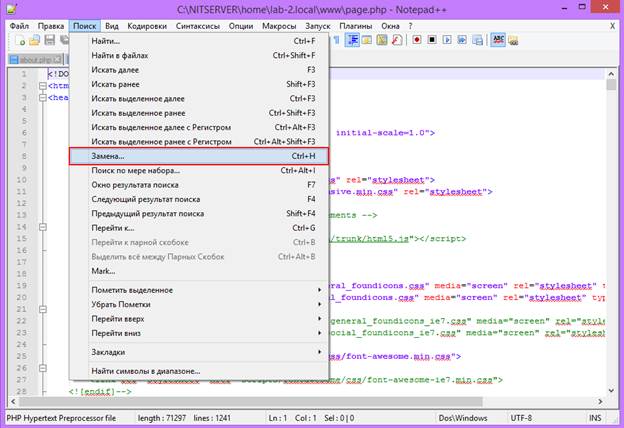Click Dos\Windows line ending in status bar

pos(463,418)
